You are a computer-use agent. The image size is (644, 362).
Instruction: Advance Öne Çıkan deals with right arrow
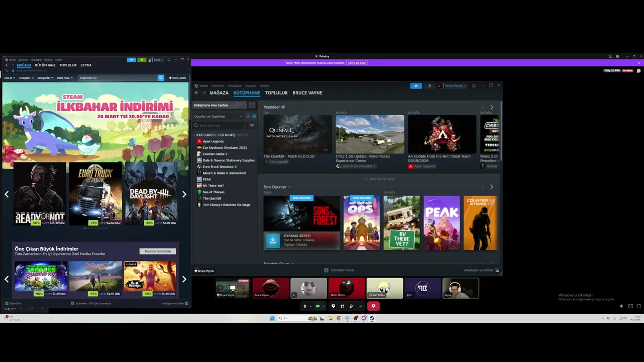click(x=184, y=279)
